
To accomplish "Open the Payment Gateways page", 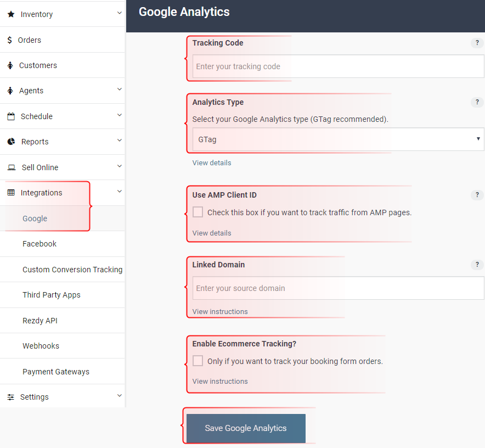I will (x=62, y=372).
